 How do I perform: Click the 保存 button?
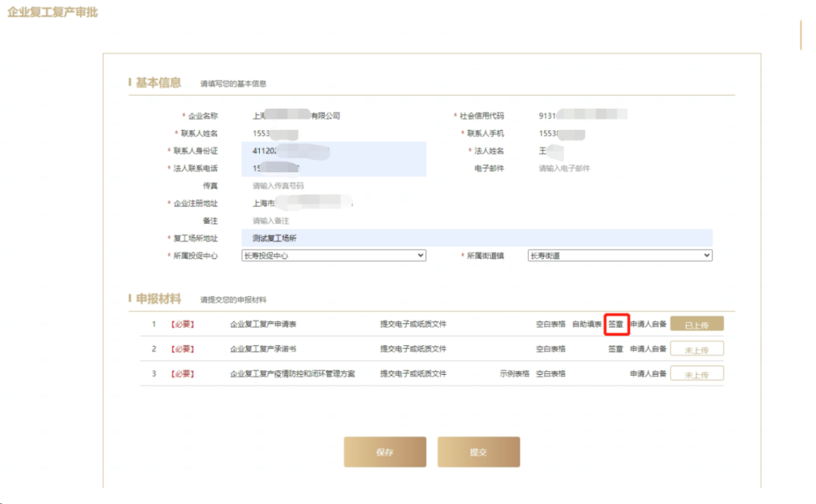coord(385,452)
